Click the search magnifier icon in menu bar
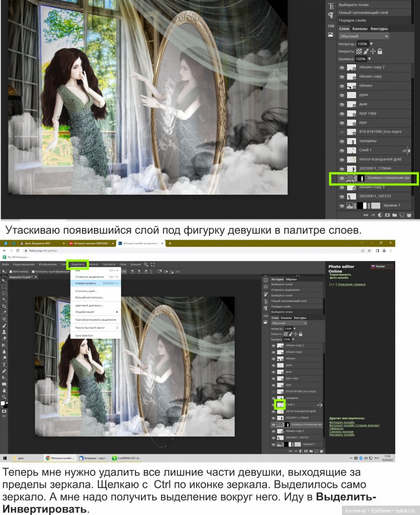This screenshot has width=420, height=515. (x=146, y=264)
